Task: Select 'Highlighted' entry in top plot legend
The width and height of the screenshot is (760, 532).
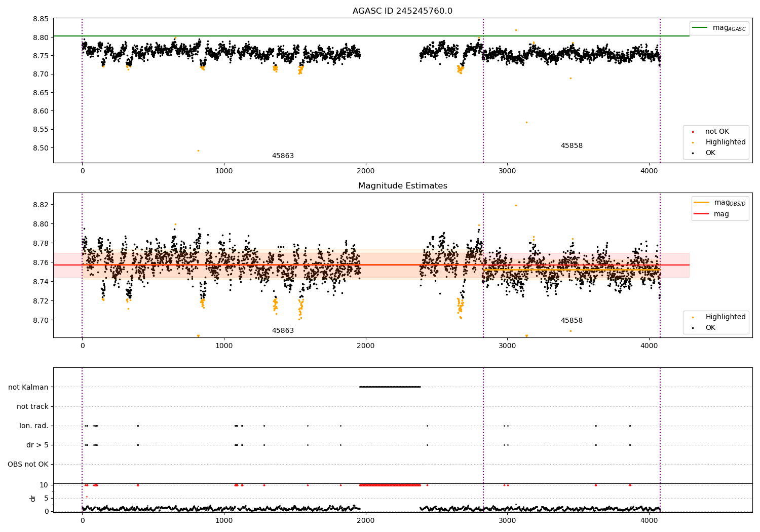Action: (725, 142)
